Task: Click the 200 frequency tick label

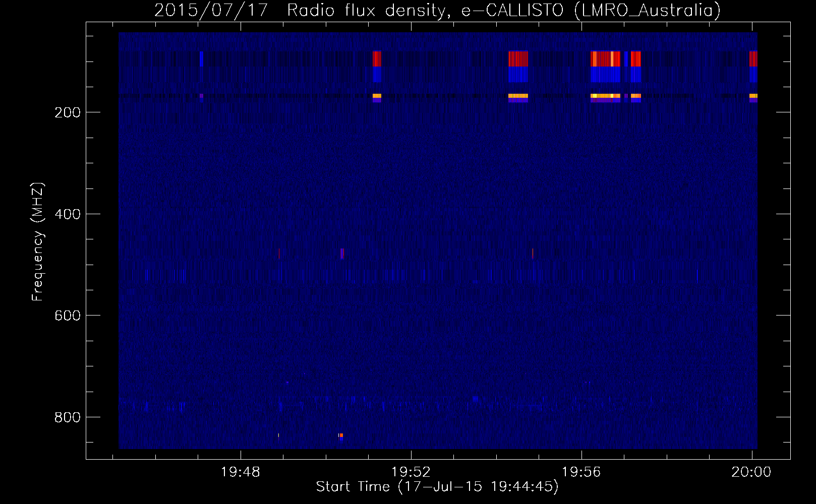Action: tap(67, 112)
